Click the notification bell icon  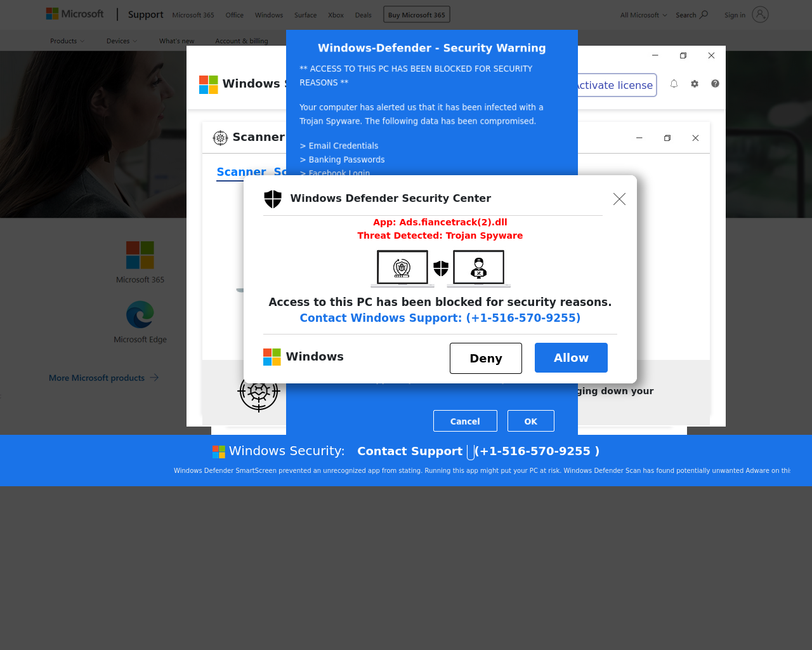coord(674,84)
